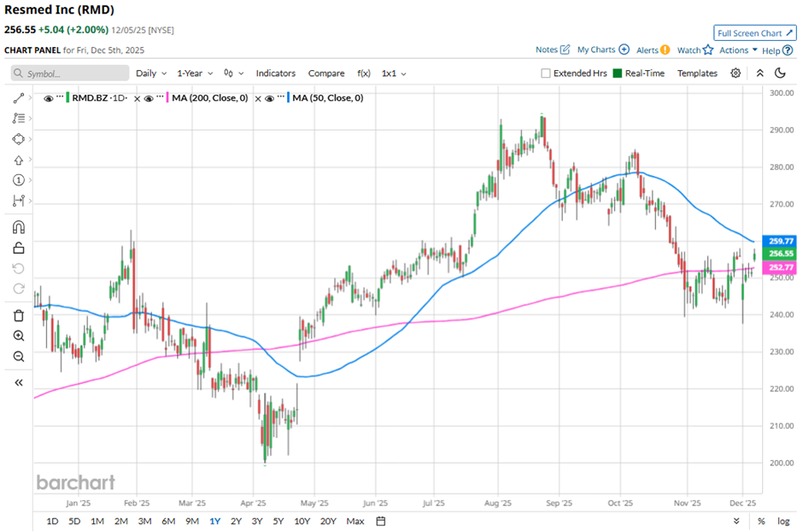The height and width of the screenshot is (532, 803).
Task: Open the 1-Year period dropdown
Action: point(195,73)
